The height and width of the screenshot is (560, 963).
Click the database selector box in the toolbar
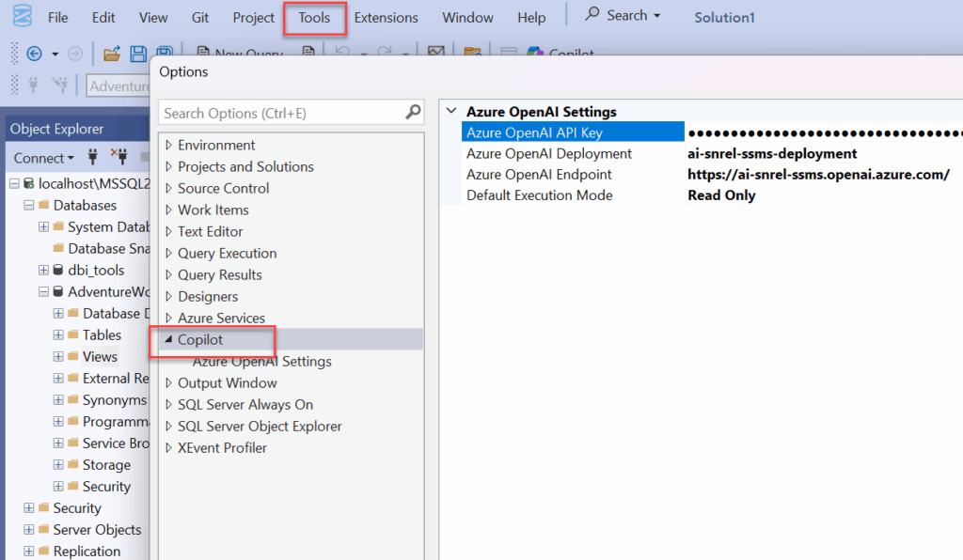pos(118,86)
